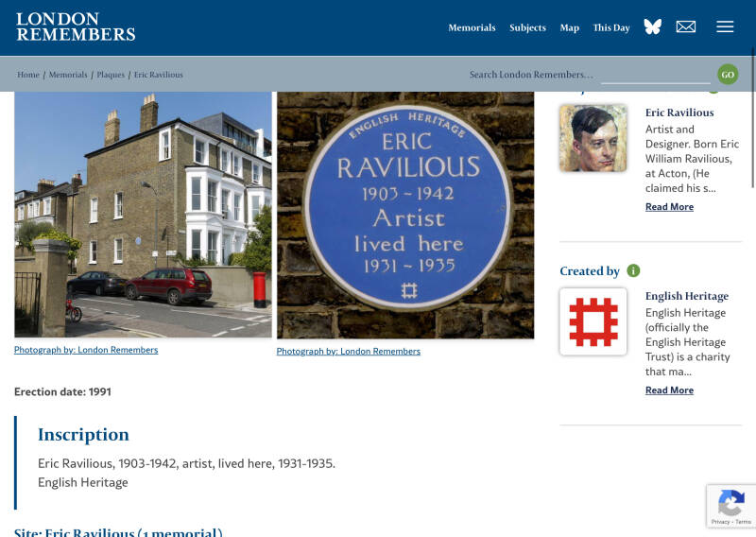Click photo credit under house photograph
Viewport: 756px width, 537px height.
click(86, 350)
